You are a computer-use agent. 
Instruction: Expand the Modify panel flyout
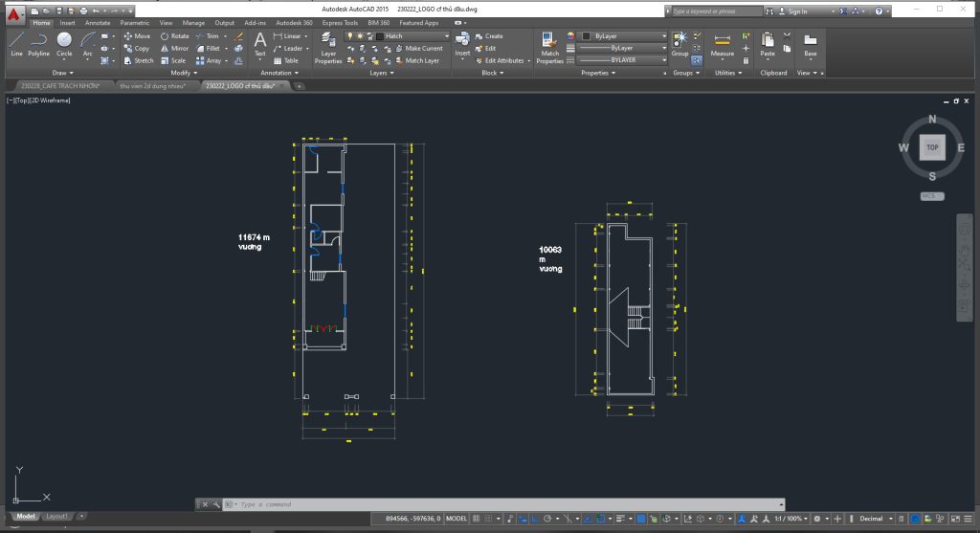click(184, 73)
